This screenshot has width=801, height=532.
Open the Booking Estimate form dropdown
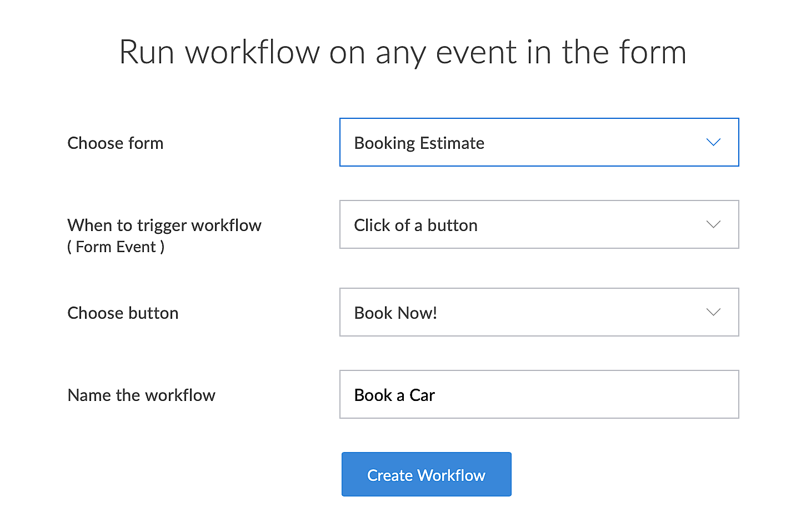(538, 143)
